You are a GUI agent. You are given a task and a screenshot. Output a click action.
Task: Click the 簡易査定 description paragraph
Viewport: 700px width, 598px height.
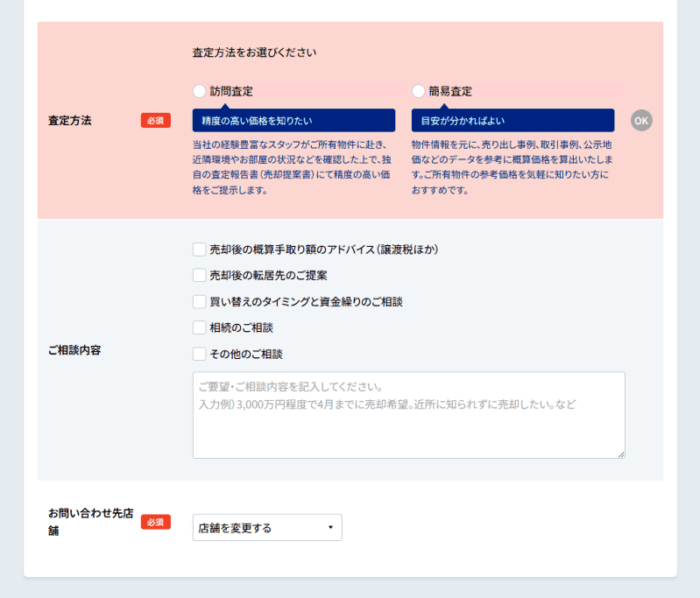point(512,167)
